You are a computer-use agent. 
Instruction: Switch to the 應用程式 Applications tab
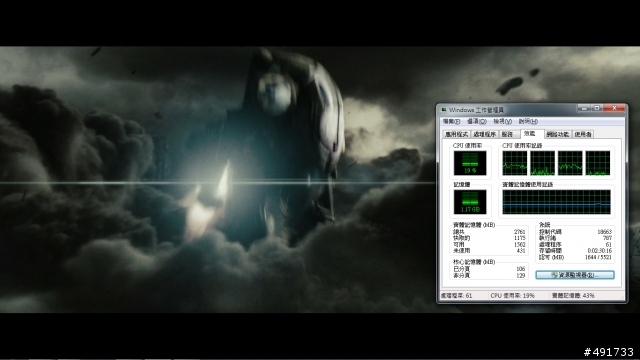point(457,134)
